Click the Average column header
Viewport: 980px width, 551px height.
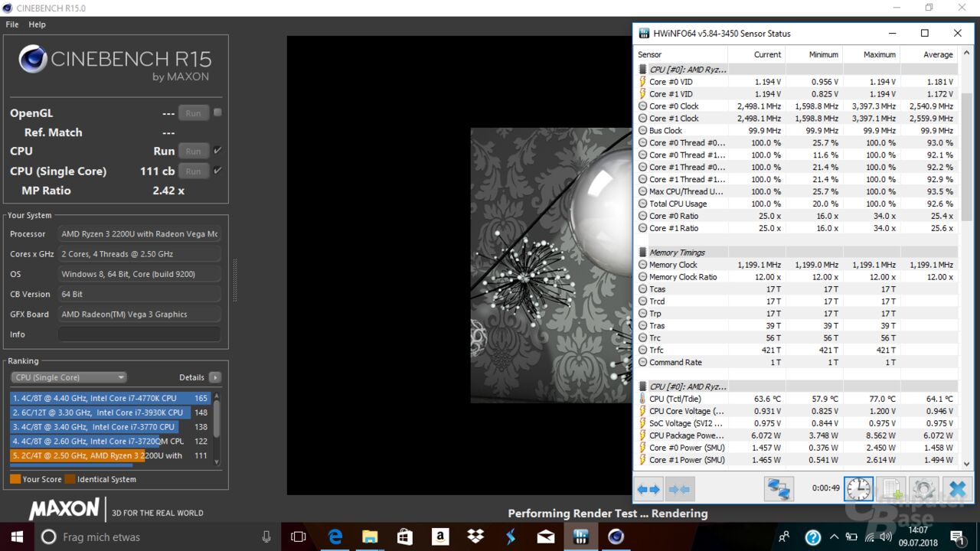click(x=929, y=54)
